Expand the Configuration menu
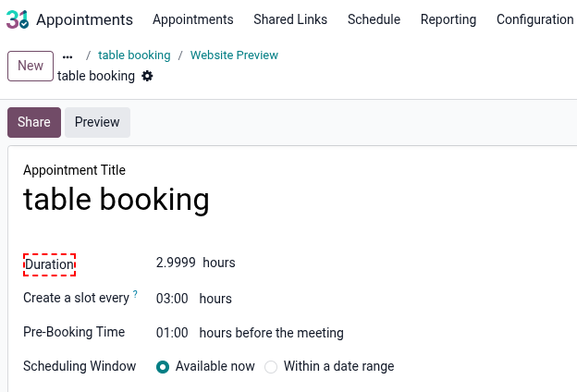This screenshot has height=392, width=577. click(x=534, y=19)
